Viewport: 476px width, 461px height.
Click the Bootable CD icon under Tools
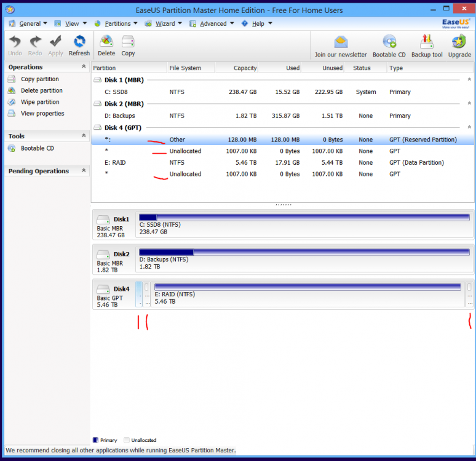(12, 148)
